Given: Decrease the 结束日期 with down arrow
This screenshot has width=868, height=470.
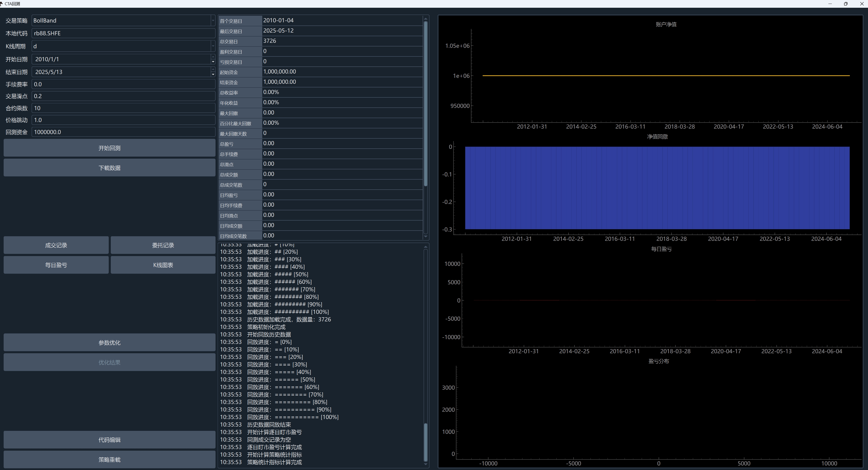Looking at the screenshot, I should pos(213,74).
